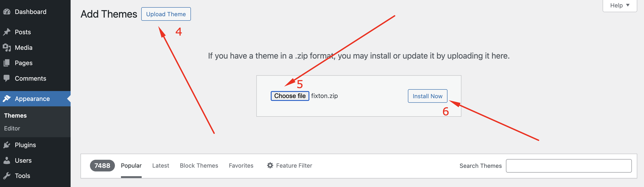This screenshot has height=187, width=644.
Task: Switch to the Block Themes tab
Action: click(x=199, y=166)
